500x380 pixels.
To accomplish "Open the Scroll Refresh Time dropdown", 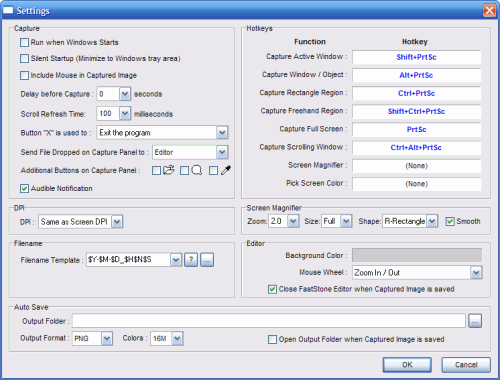I will pos(125,114).
